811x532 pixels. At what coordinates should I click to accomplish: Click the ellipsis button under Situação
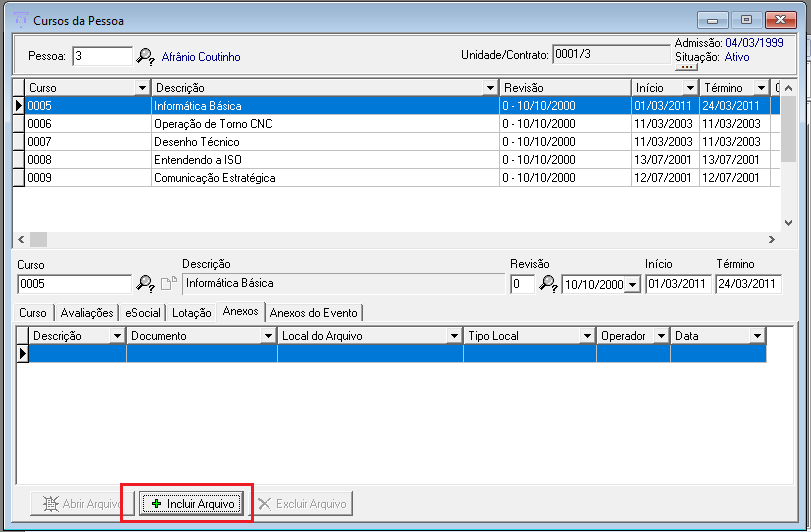click(686, 68)
